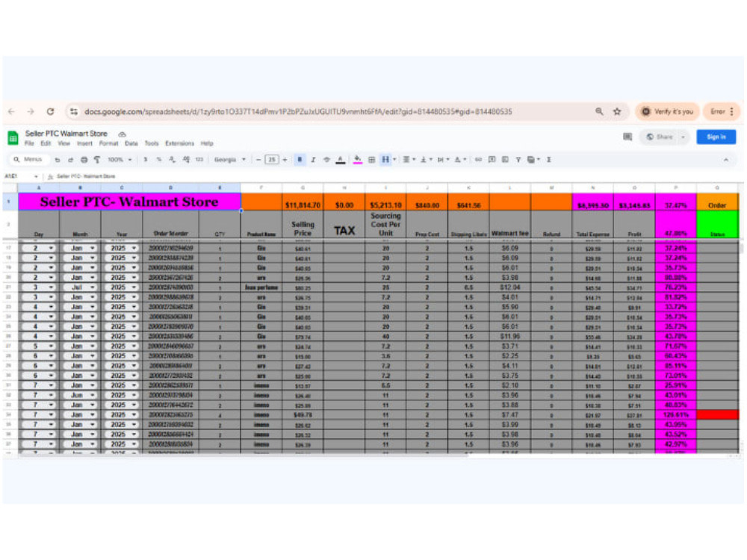Screen dimensions: 747x560
Task: Insert a comment
Action: pyautogui.click(x=492, y=160)
